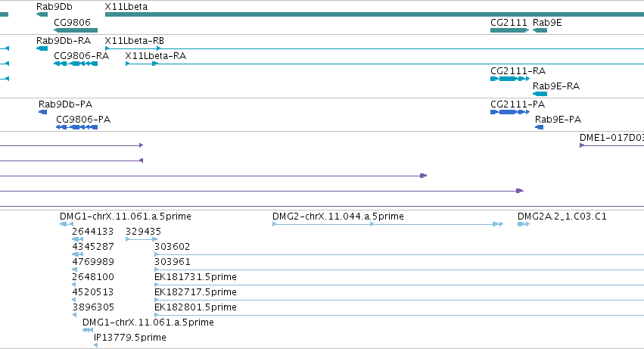Image resolution: width=644 pixels, height=349 pixels.
Task: Click the CG2111-RA transcript exons
Action: coord(510,79)
